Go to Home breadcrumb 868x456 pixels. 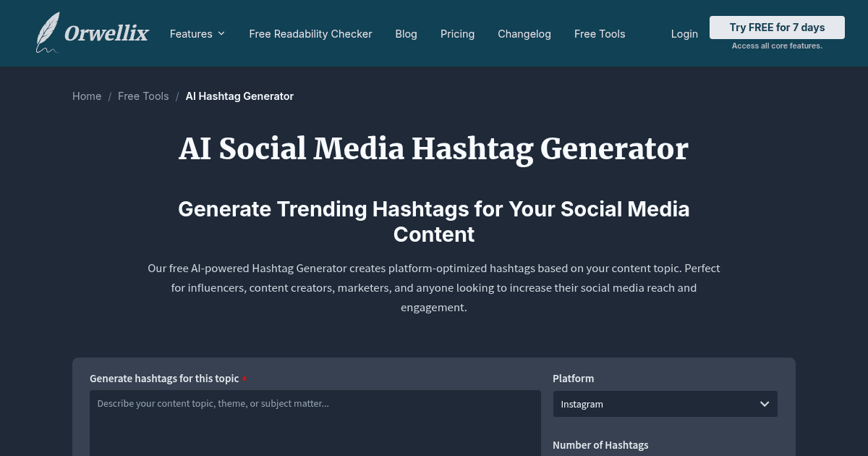pos(87,96)
